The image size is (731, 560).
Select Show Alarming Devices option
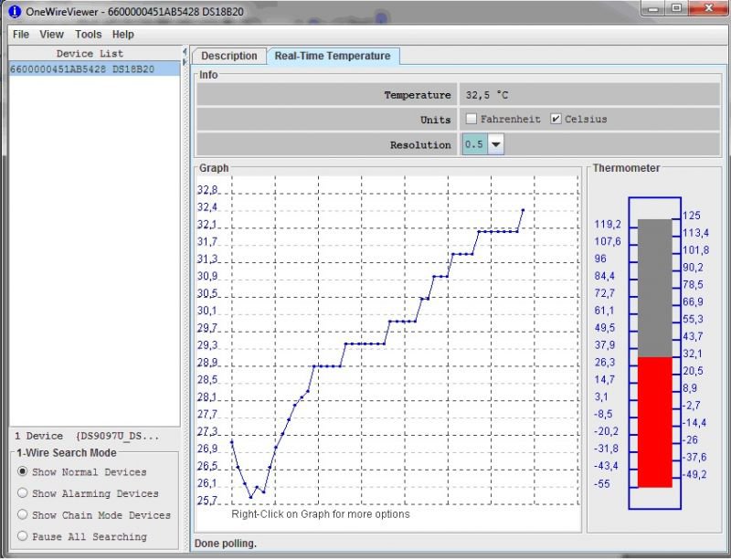coord(23,493)
